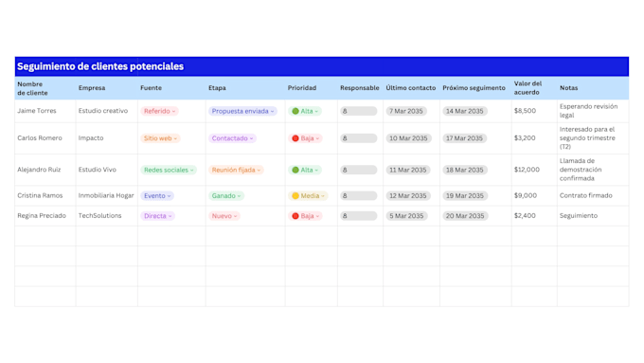644x363 pixels.
Task: Click the Fuente column header
Action: [152, 88]
